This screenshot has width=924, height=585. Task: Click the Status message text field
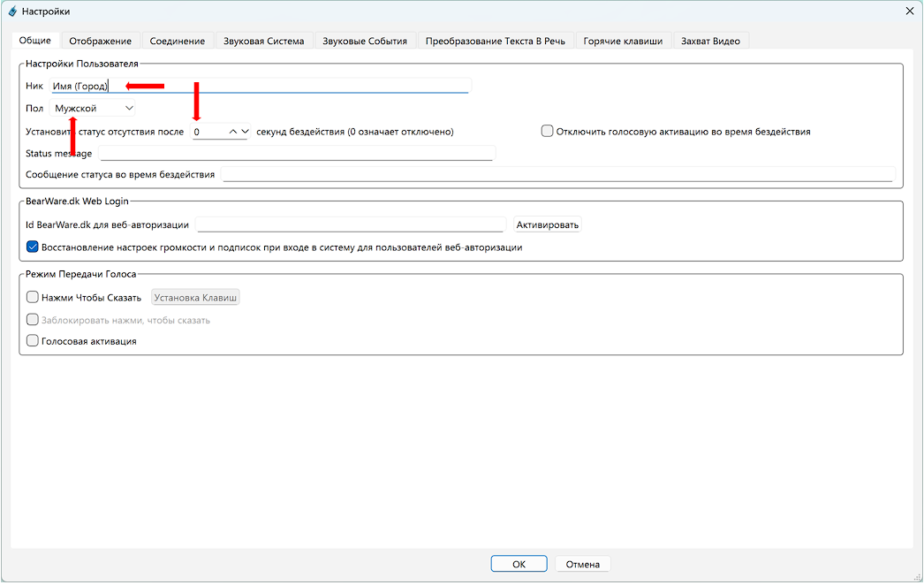pyautogui.click(x=296, y=154)
